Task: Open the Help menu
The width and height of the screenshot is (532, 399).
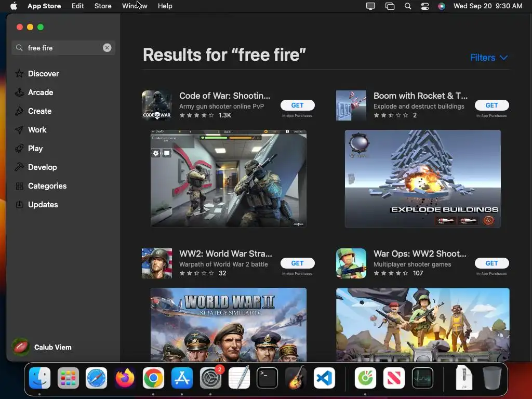Action: (x=165, y=6)
